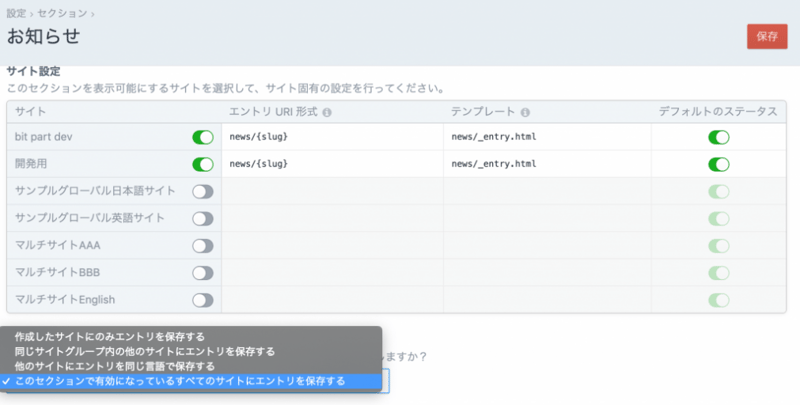The width and height of the screenshot is (800, 405).
Task: Click the red 保存 button
Action: (x=767, y=36)
